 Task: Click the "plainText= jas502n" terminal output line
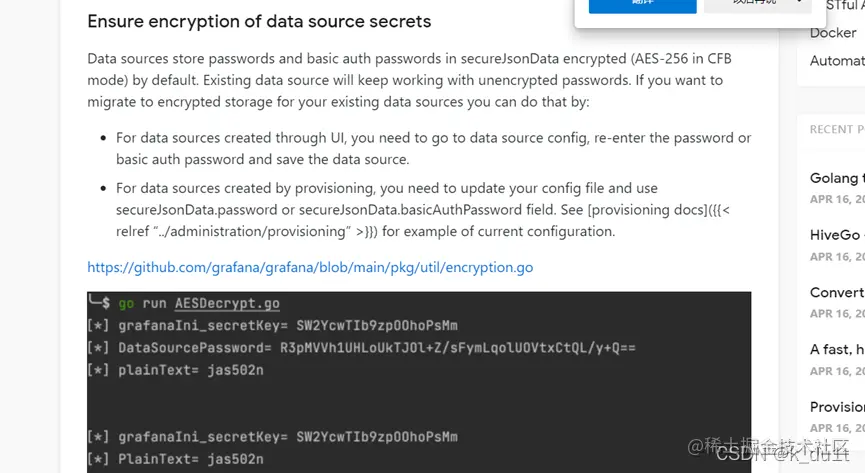click(190, 370)
